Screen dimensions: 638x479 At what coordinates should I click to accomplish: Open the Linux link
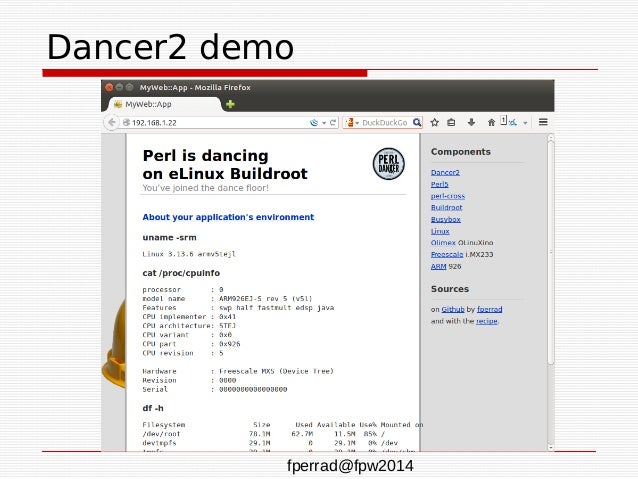pyautogui.click(x=440, y=231)
